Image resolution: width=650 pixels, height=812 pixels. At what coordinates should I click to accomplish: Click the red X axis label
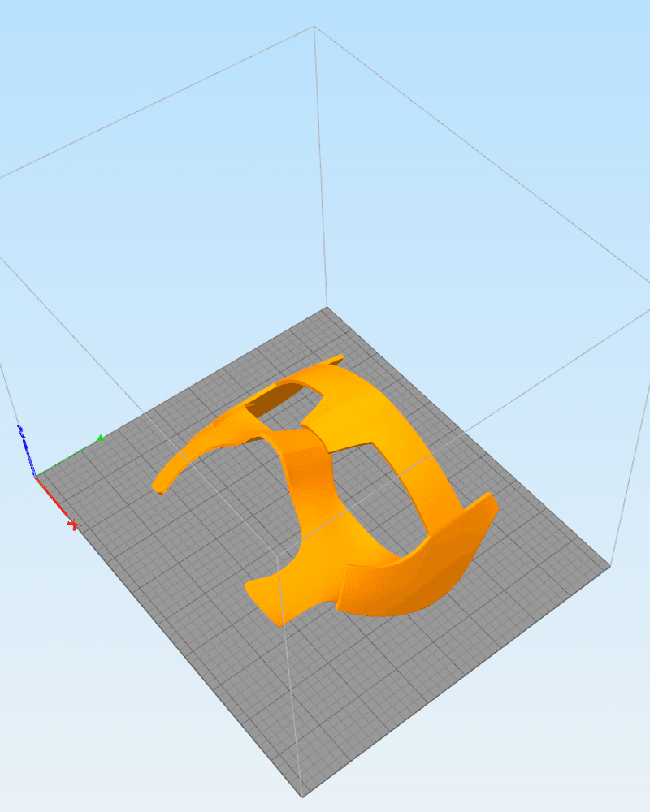click(x=75, y=525)
